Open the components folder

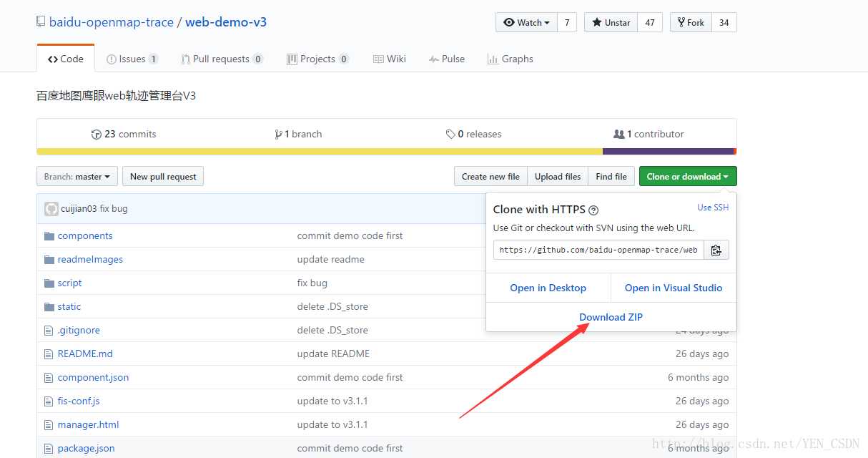pyautogui.click(x=85, y=236)
